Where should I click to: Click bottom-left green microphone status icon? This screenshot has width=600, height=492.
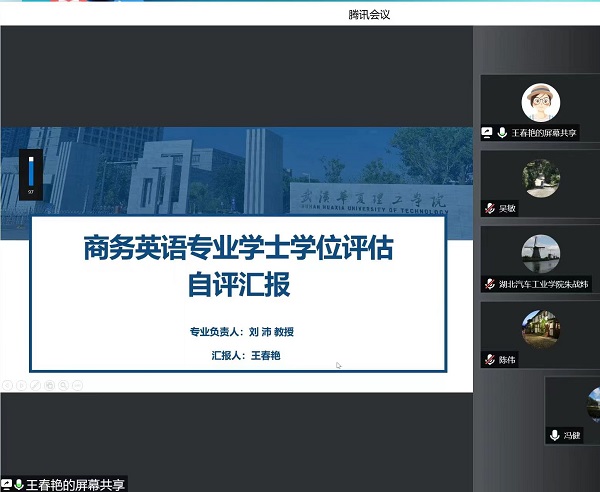18,485
